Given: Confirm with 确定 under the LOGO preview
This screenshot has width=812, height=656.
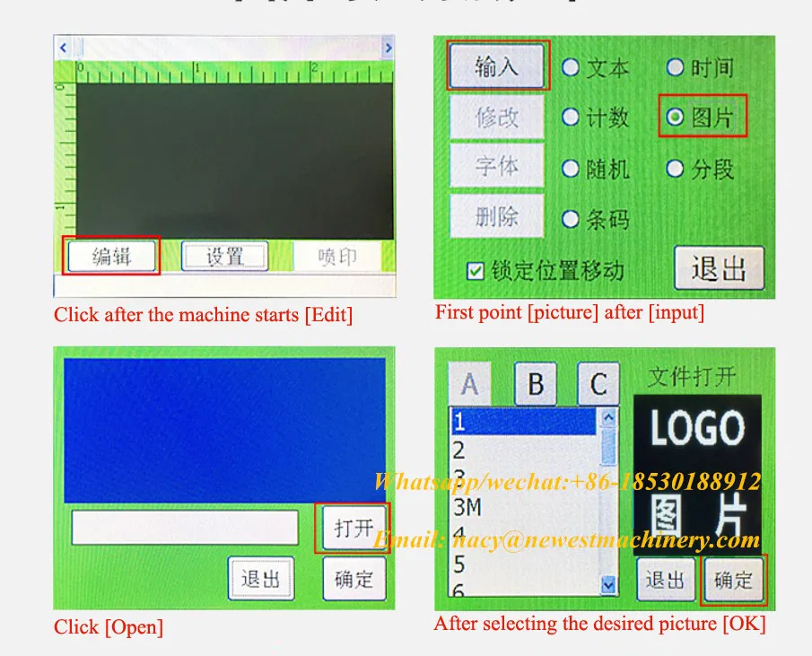Looking at the screenshot, I should click(x=733, y=580).
